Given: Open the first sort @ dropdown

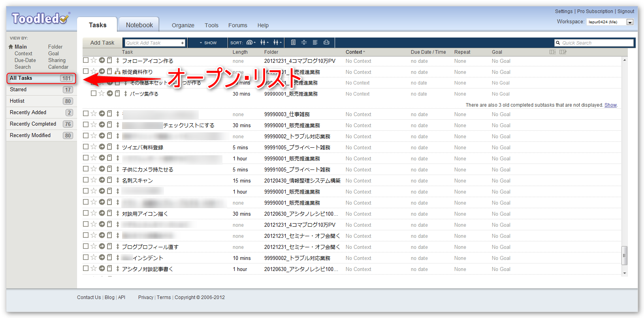Looking at the screenshot, I should click(250, 42).
